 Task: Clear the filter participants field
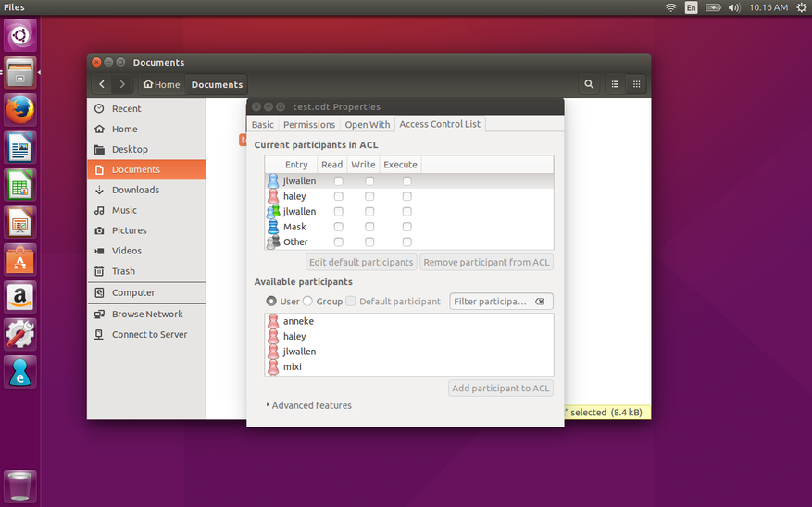tap(540, 302)
